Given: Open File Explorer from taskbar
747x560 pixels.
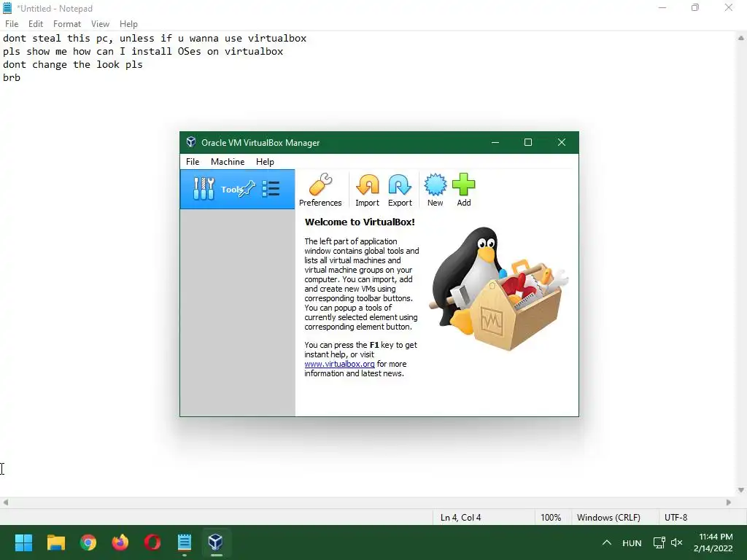Looking at the screenshot, I should pos(55,542).
